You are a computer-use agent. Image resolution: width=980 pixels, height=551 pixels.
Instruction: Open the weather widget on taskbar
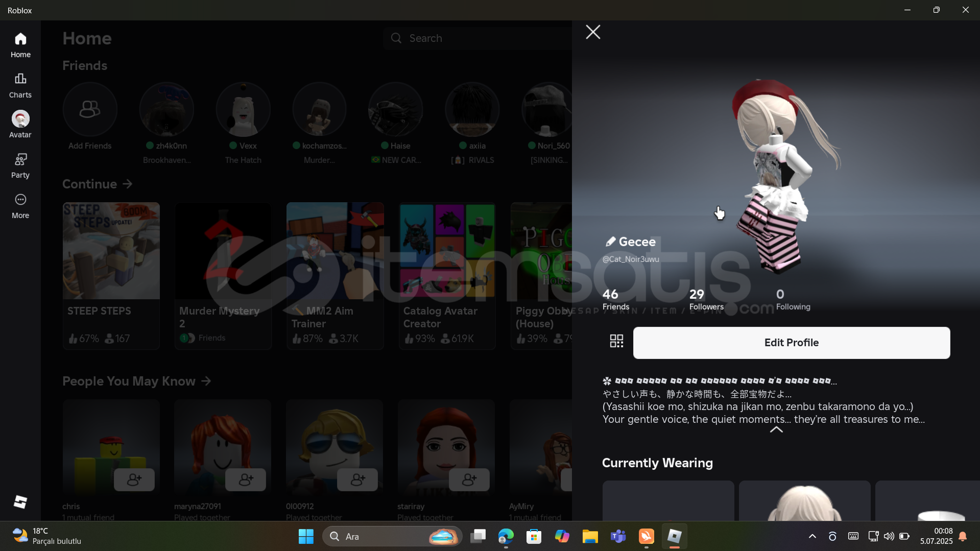tap(47, 536)
